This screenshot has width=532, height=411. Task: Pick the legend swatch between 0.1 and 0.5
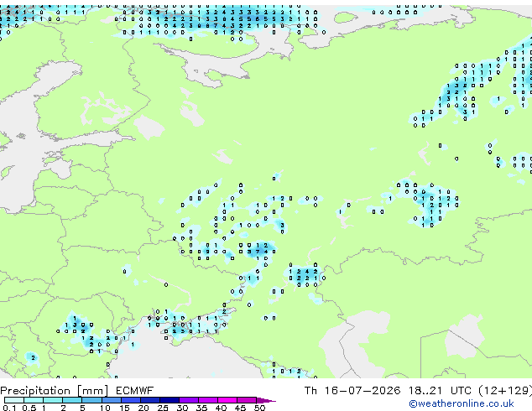pos(14,400)
